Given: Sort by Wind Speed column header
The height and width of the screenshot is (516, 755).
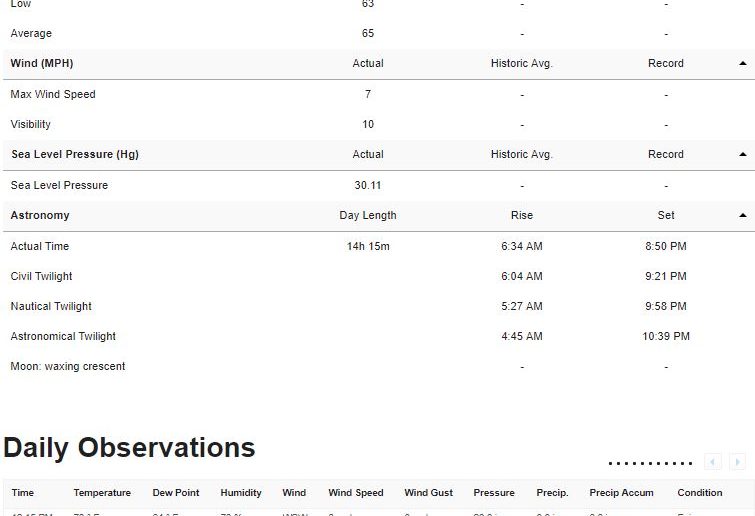Looking at the screenshot, I should pyautogui.click(x=356, y=493).
